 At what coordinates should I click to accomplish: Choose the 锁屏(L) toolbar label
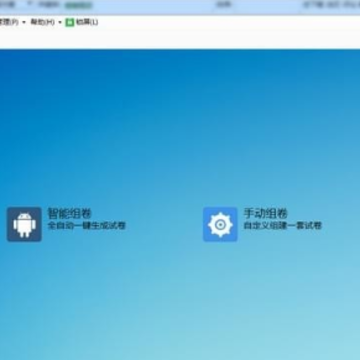[x=87, y=22]
